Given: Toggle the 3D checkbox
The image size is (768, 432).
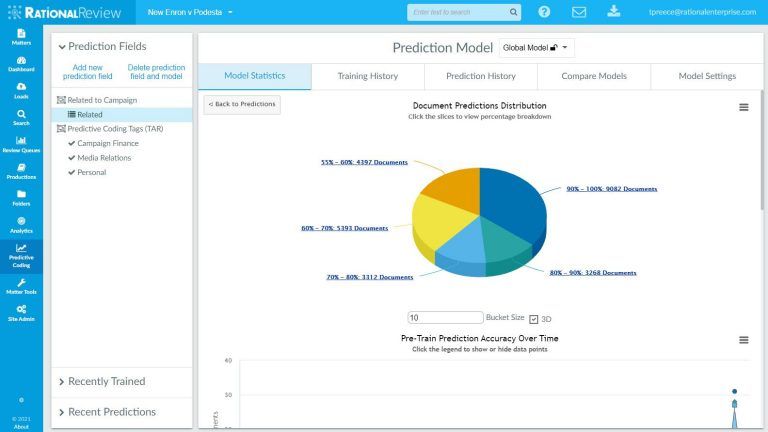Looking at the screenshot, I should [533, 319].
